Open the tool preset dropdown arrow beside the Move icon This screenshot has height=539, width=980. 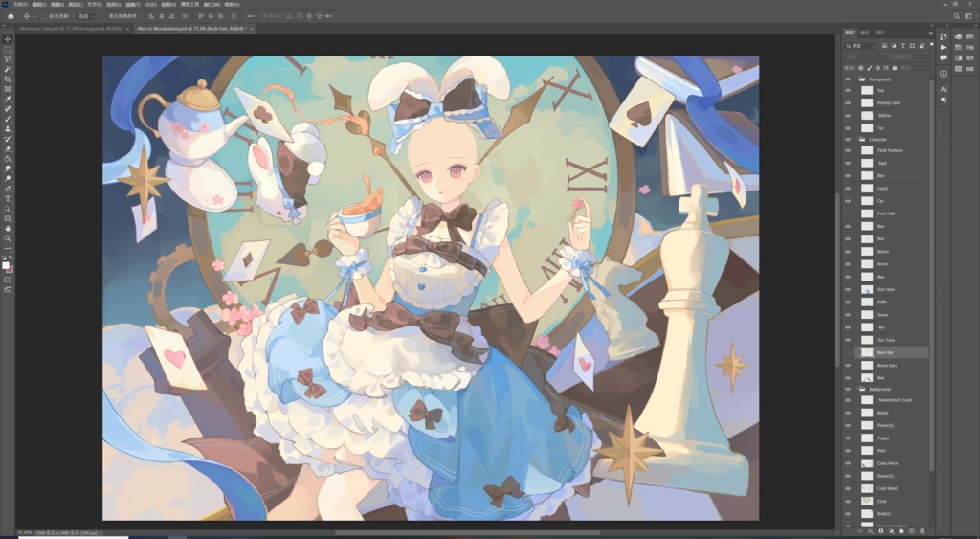[x=34, y=16]
